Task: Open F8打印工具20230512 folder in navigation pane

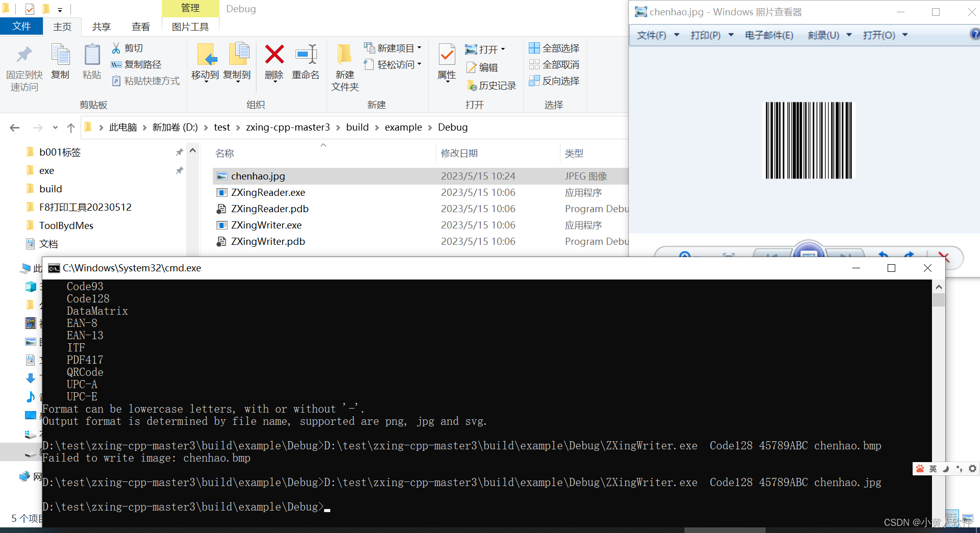Action: [x=85, y=207]
